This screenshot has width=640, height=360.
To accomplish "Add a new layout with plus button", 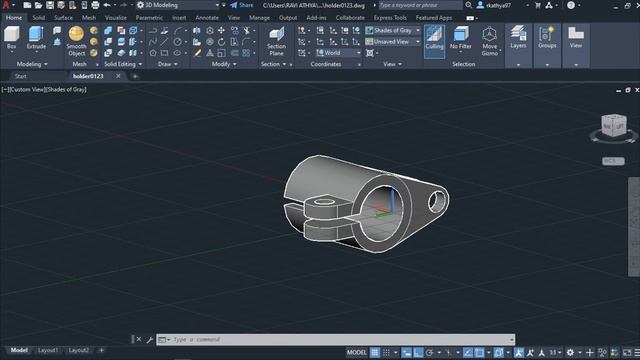I will point(101,350).
